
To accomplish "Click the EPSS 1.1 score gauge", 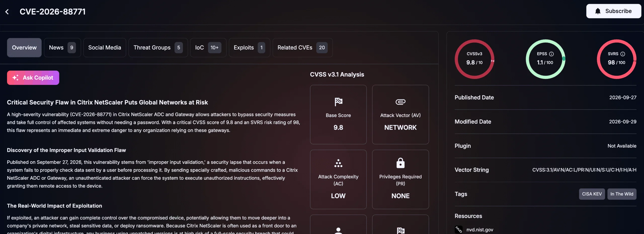I will tap(545, 59).
